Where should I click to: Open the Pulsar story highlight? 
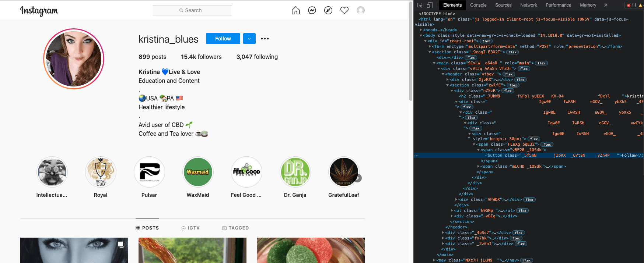pyautogui.click(x=149, y=172)
